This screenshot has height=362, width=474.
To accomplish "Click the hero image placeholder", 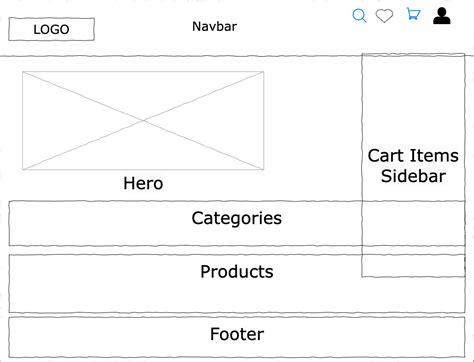I will pyautogui.click(x=143, y=120).
